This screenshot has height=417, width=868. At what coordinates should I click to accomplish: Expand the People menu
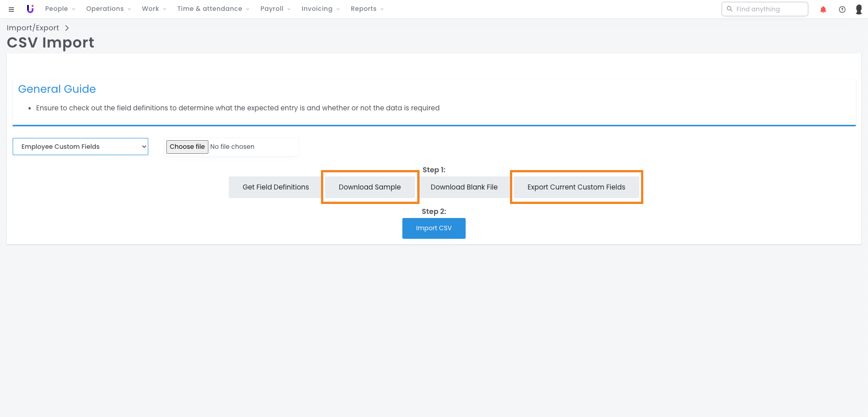[x=60, y=9]
